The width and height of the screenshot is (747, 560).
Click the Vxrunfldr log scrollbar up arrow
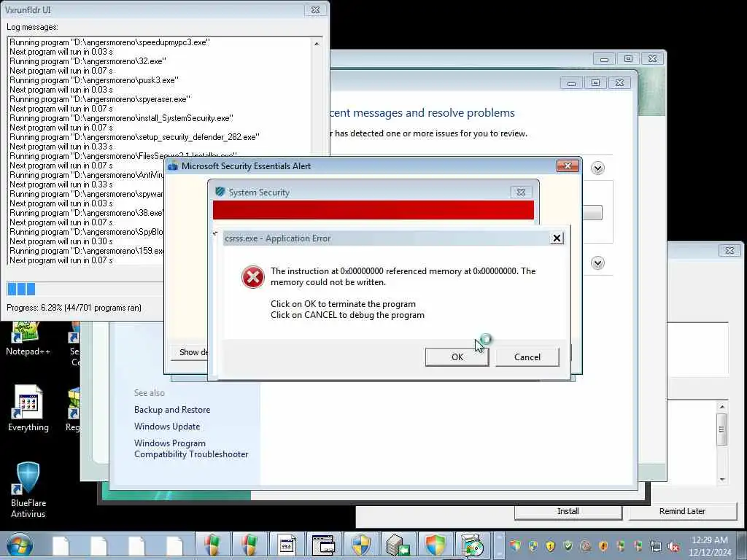click(317, 44)
